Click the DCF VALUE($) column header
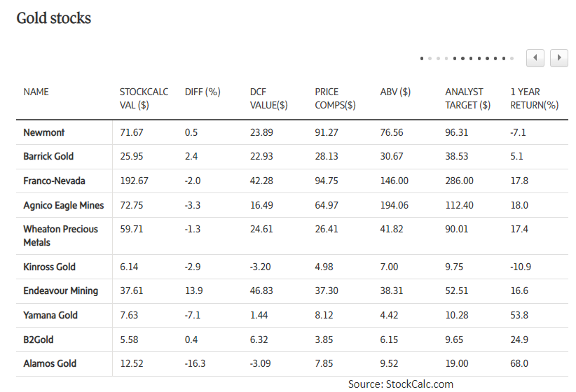Viewport: 576px width, 392px height. pyautogui.click(x=268, y=99)
